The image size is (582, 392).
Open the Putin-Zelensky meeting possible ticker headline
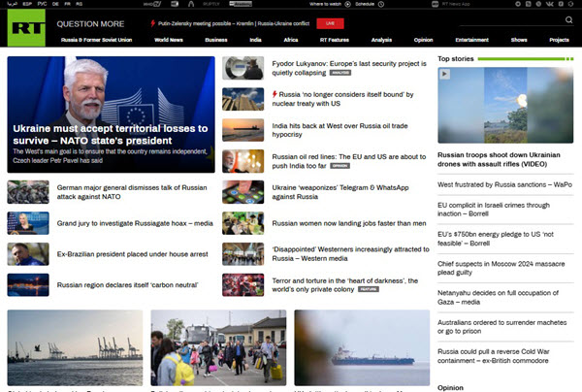234,23
